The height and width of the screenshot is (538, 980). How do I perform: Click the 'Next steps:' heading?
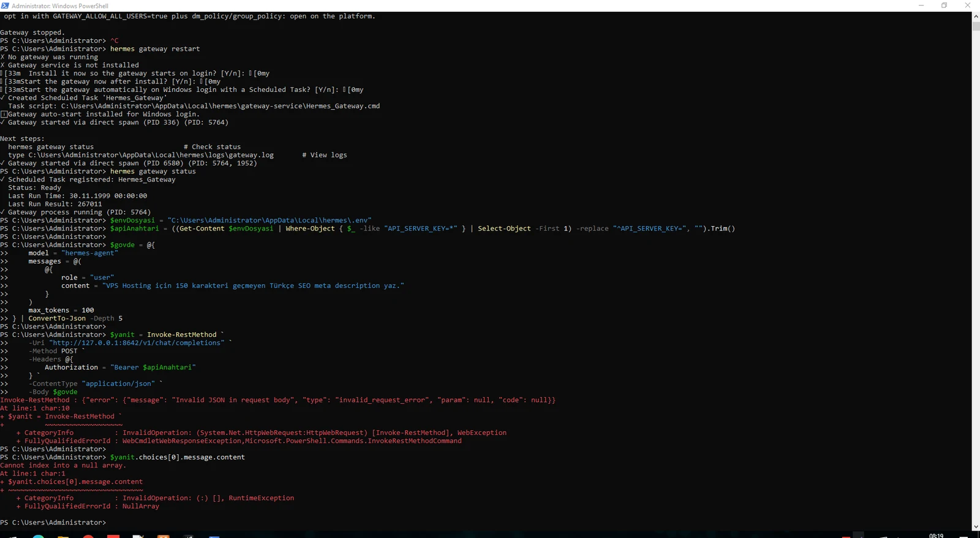pos(22,138)
